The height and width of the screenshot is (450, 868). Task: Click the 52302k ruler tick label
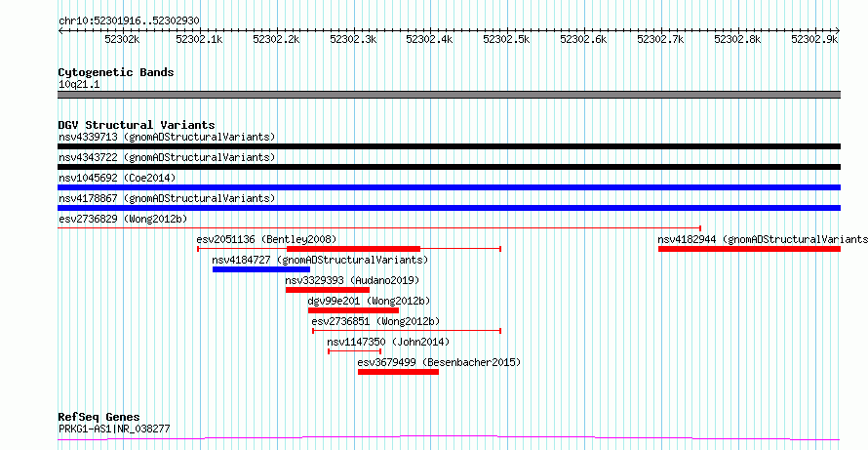click(x=122, y=39)
